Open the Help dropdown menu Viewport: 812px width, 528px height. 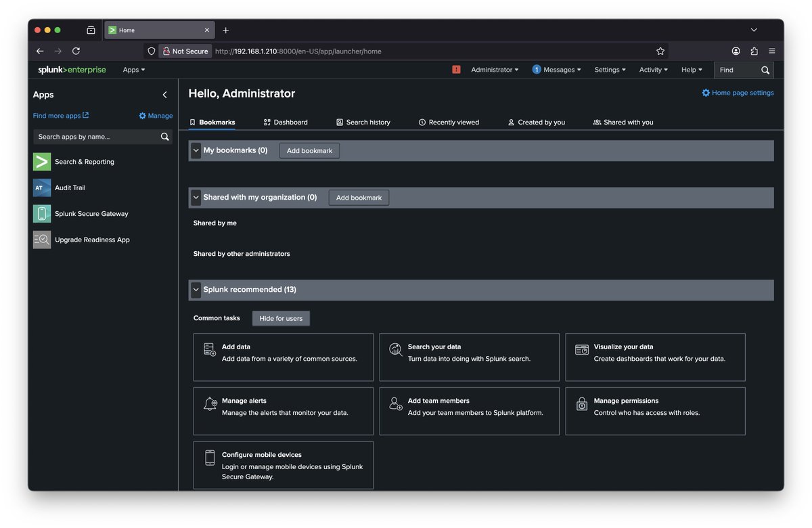click(692, 70)
